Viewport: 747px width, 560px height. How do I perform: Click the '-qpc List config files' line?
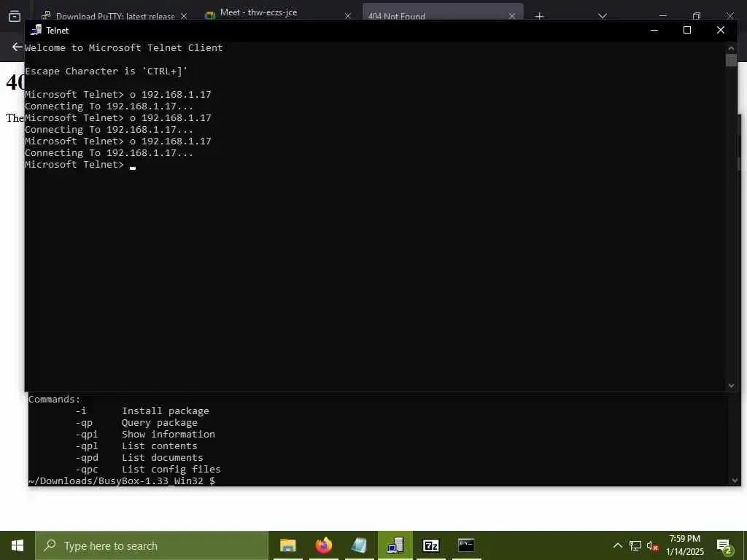coord(147,470)
